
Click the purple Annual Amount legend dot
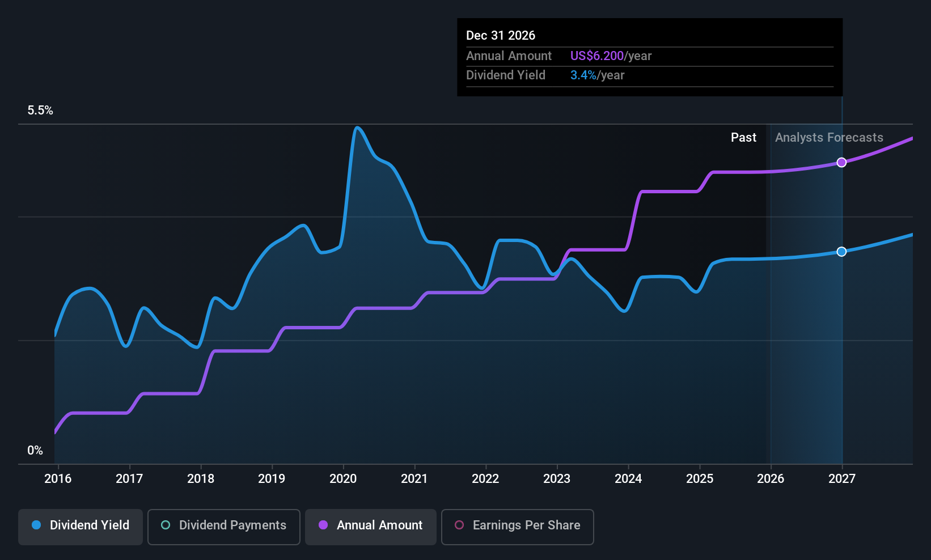(x=323, y=525)
